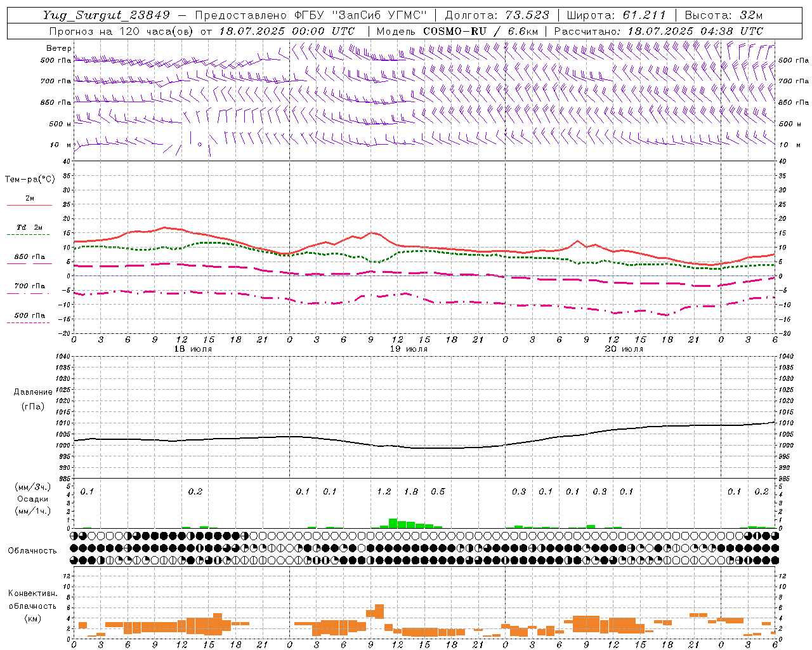Click the 'Ветер' wind panel label
This screenshot has width=812, height=650.
[x=58, y=48]
